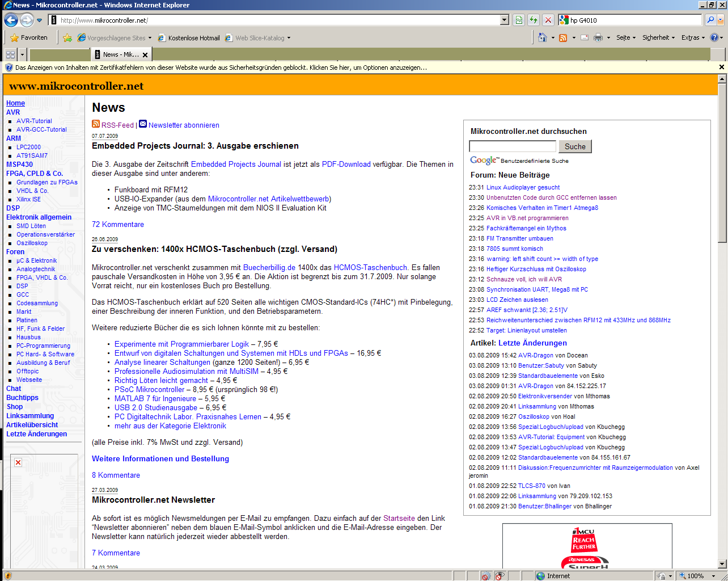Open the Buchtipps sidebar link
Screen dimensions: 728x581
point(22,398)
